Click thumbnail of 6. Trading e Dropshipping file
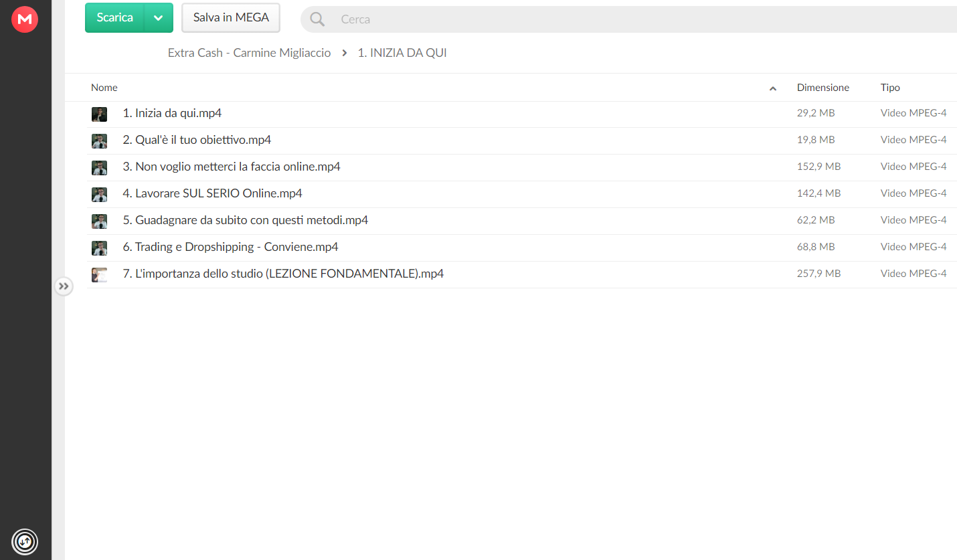 click(99, 248)
